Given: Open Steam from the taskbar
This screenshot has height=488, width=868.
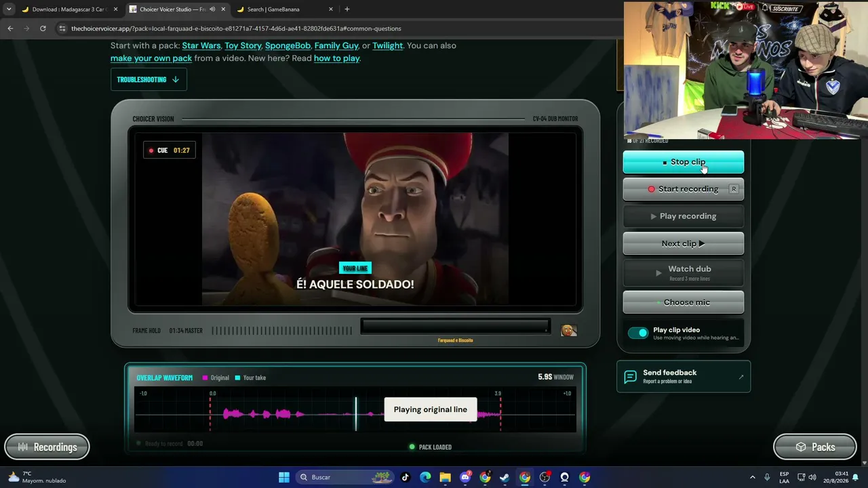Looking at the screenshot, I should (505, 477).
